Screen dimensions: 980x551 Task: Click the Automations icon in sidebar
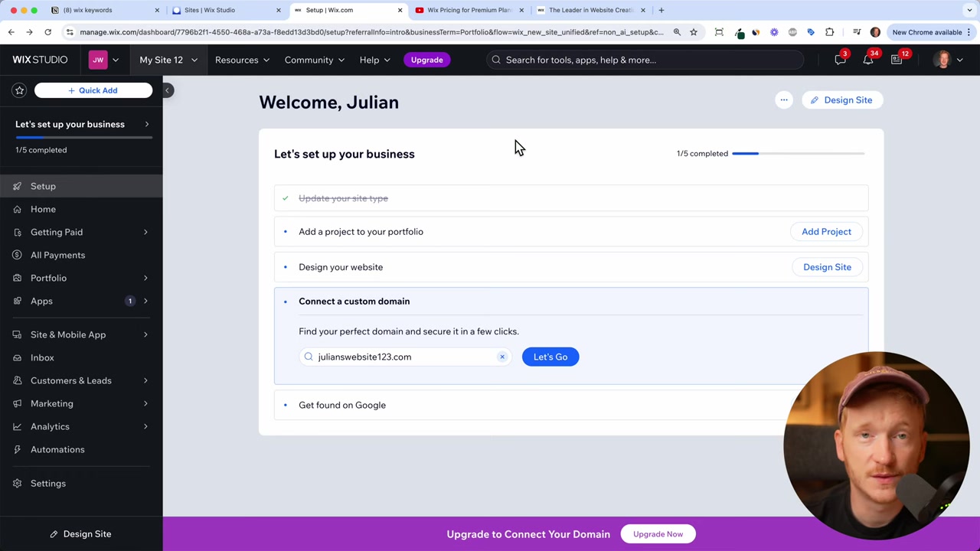tap(17, 449)
